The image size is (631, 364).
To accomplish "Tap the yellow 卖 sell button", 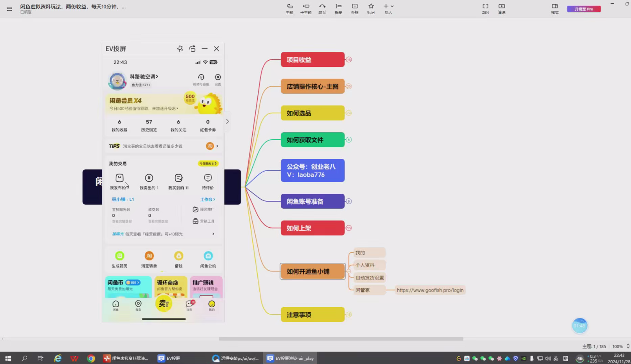I will click(x=164, y=304).
